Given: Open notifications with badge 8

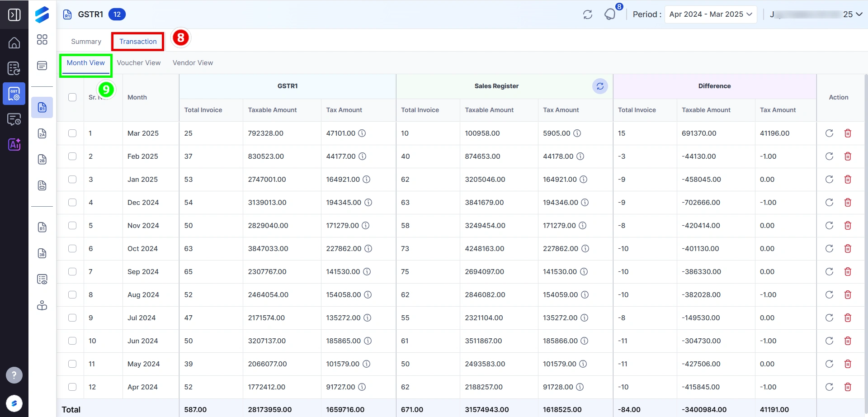Looking at the screenshot, I should 610,14.
